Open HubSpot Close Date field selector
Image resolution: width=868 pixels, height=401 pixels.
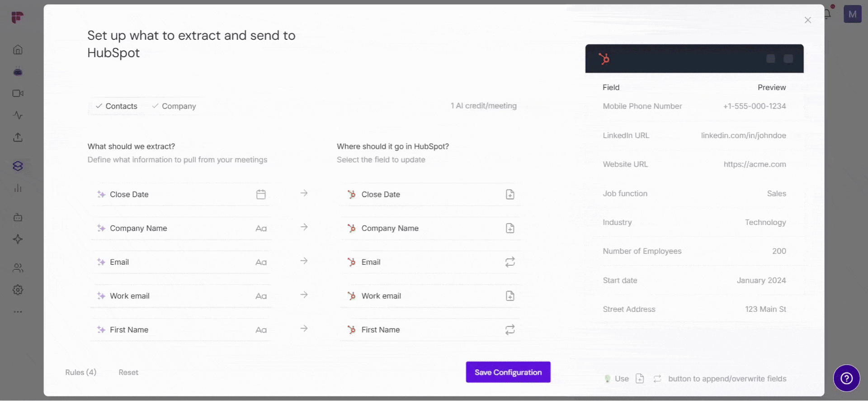tap(430, 195)
